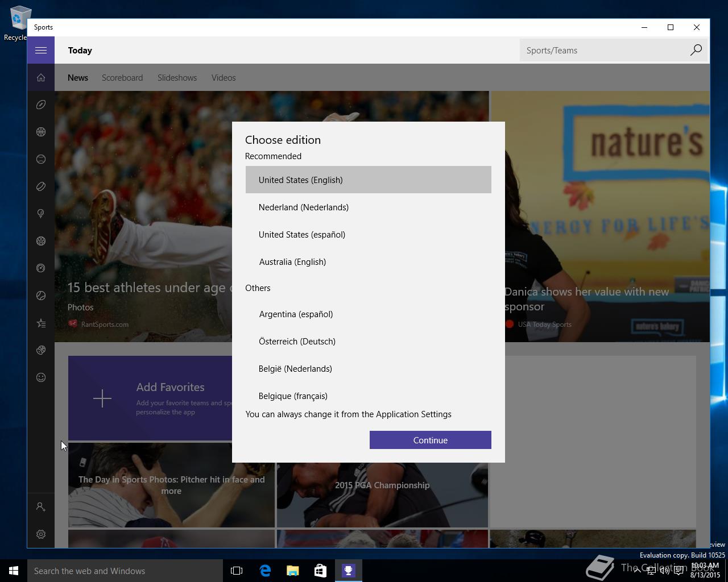Viewport: 728px width, 582px height.
Task: Select United States (español) edition
Action: tap(369, 234)
